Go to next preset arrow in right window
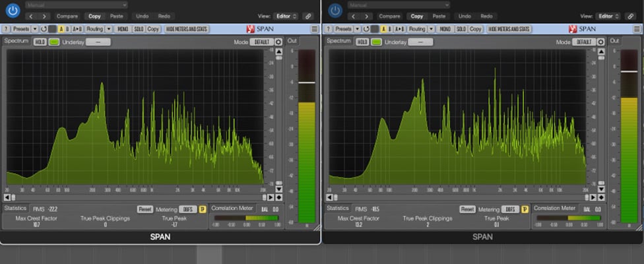The width and height of the screenshot is (644, 264). 367,16
